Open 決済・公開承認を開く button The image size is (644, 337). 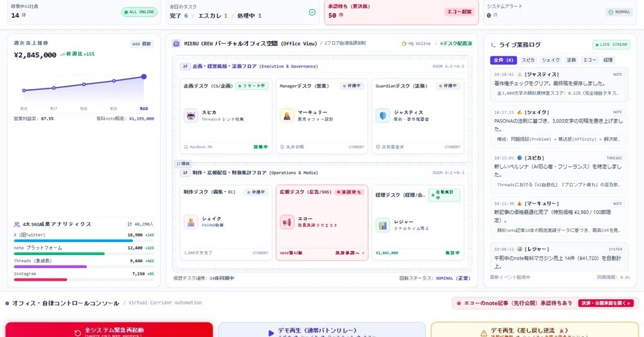pos(605,303)
